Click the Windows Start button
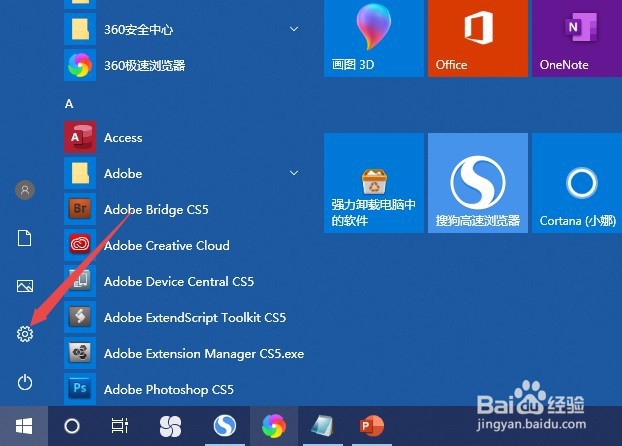The image size is (622, 446). (24, 426)
